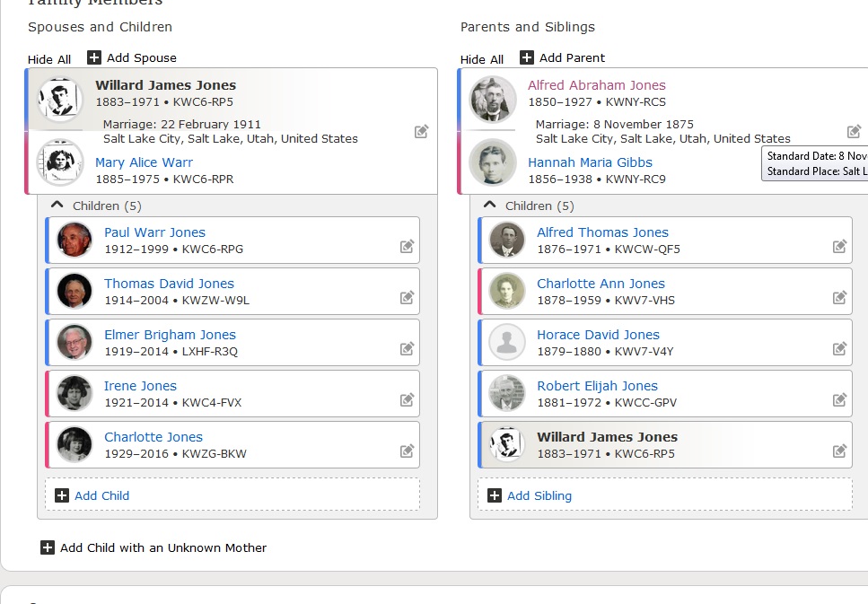Click Charlotte Ann Jones's portrait photo
The image size is (868, 604).
point(507,291)
